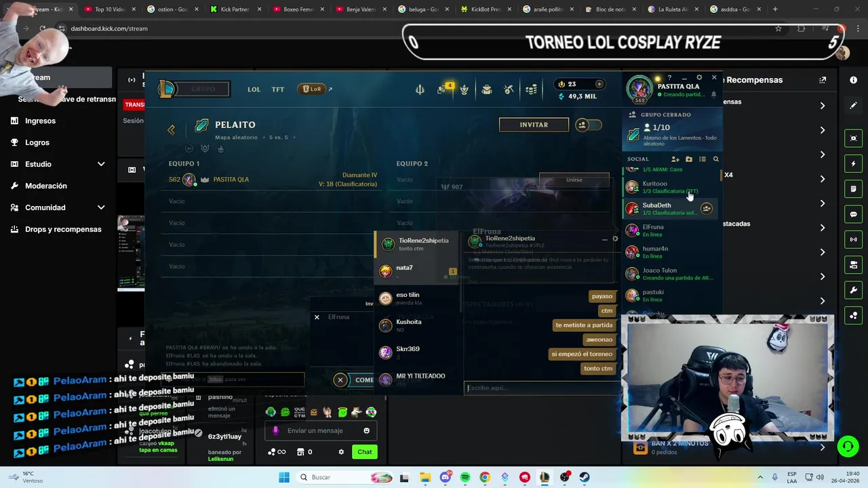
Task: Click the back arrow beside PELAITO
Action: (x=171, y=130)
